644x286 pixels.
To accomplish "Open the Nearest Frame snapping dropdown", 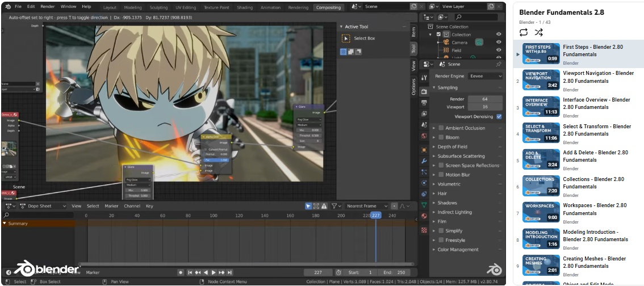I will [367, 206].
